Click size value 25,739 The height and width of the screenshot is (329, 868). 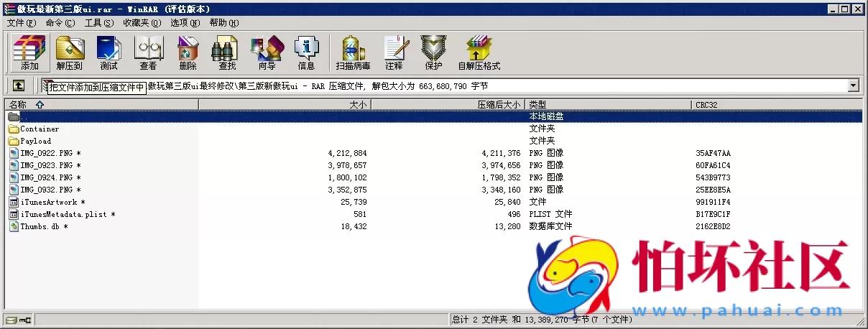point(355,202)
